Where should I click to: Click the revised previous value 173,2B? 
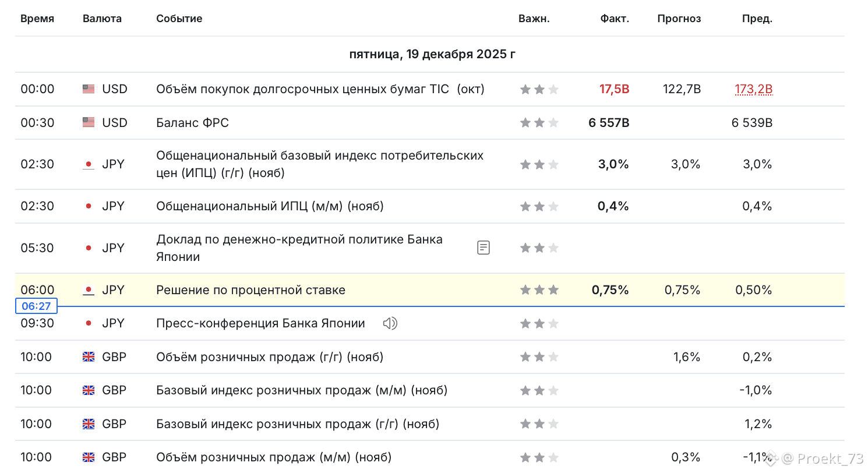click(x=753, y=89)
